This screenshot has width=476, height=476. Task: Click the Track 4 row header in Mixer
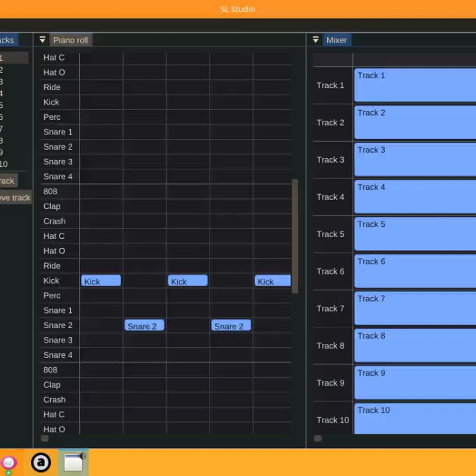tap(333, 197)
